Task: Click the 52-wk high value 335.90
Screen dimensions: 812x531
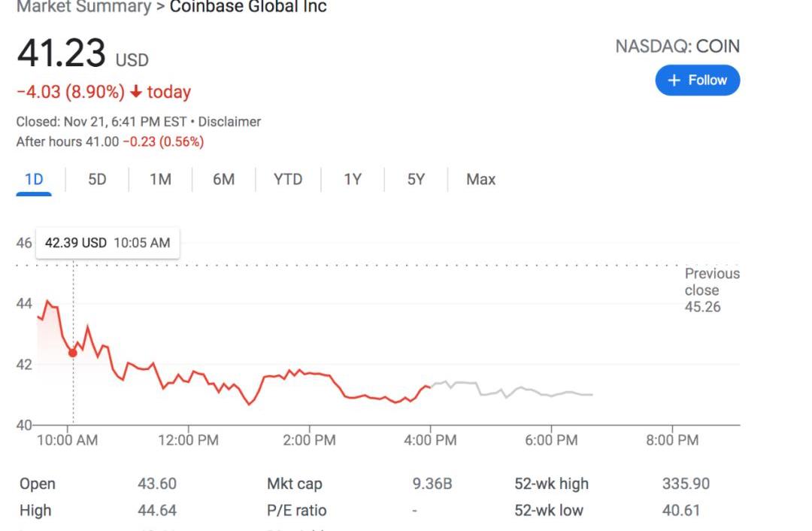Action: (686, 484)
